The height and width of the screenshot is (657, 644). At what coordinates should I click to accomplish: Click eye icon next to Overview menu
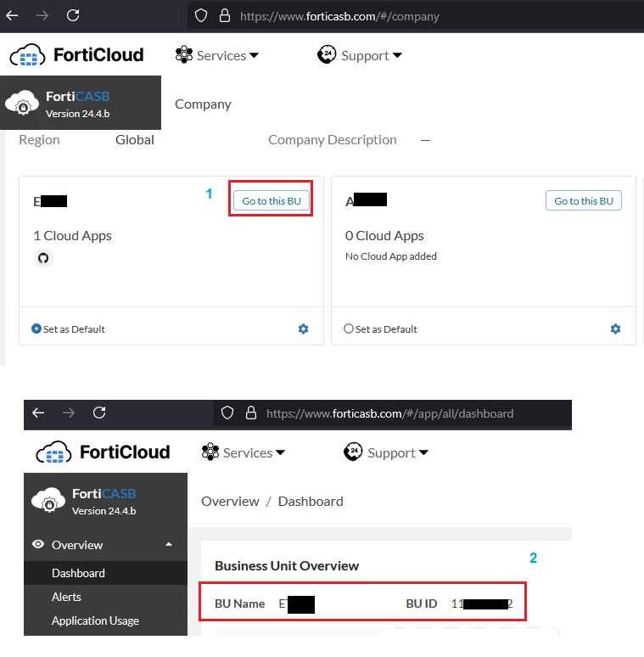(x=38, y=544)
